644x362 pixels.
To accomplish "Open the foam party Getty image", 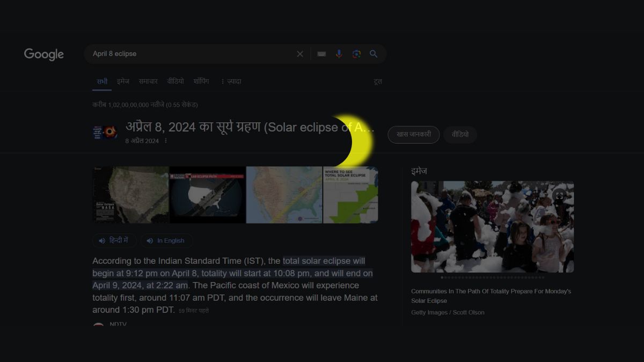I will tap(492, 227).
